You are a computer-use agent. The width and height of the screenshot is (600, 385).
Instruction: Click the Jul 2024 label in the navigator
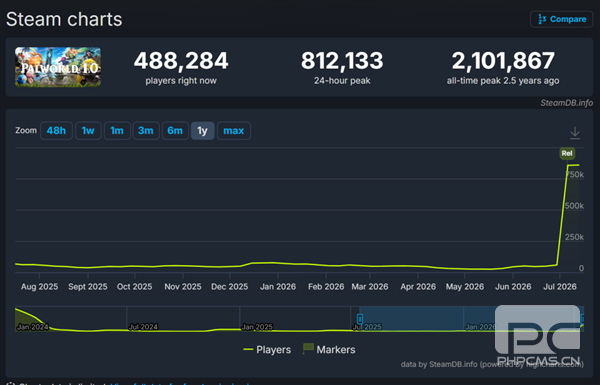(x=143, y=327)
